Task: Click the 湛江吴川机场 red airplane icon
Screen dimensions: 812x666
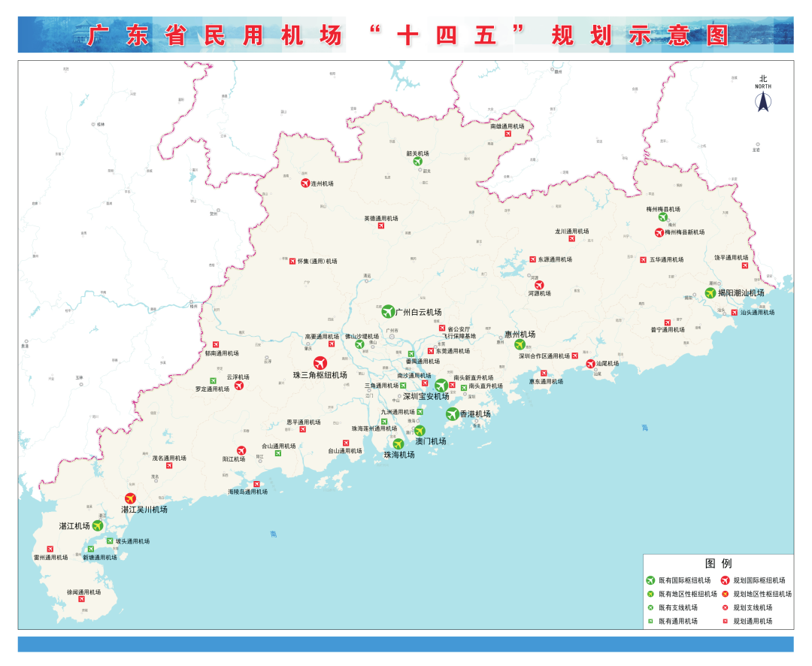Action: [x=131, y=498]
